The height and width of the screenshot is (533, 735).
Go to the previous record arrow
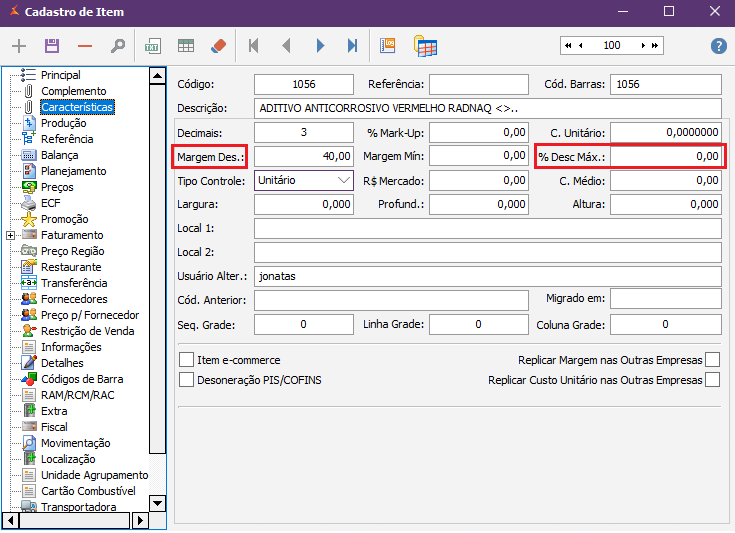(x=287, y=46)
